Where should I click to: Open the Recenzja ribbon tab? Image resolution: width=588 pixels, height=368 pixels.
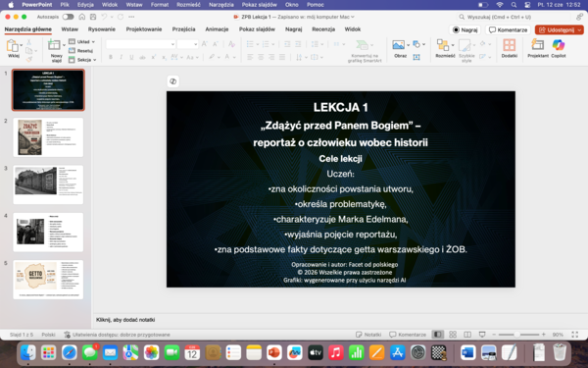(x=323, y=29)
